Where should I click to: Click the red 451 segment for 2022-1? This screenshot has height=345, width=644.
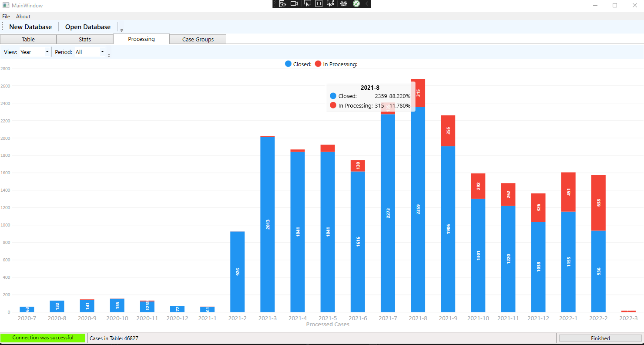pos(568,192)
